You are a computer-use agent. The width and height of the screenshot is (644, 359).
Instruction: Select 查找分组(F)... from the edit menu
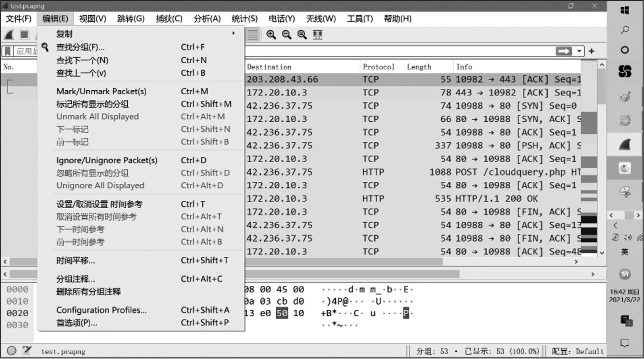[80, 48]
